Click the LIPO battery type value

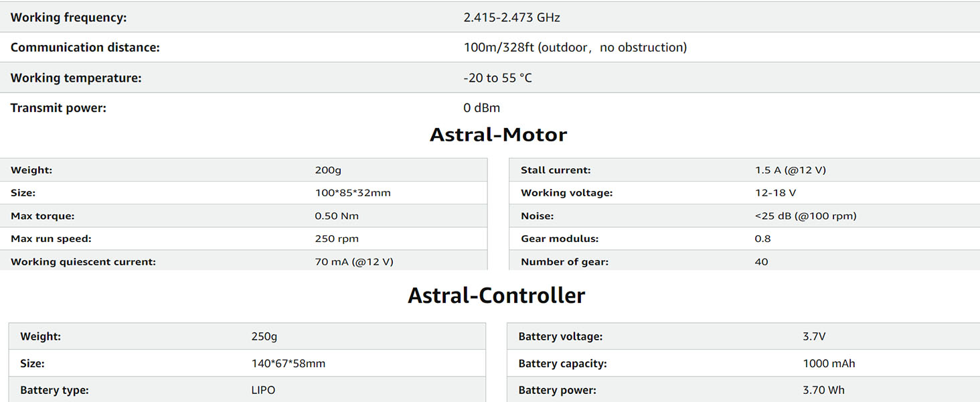263,390
